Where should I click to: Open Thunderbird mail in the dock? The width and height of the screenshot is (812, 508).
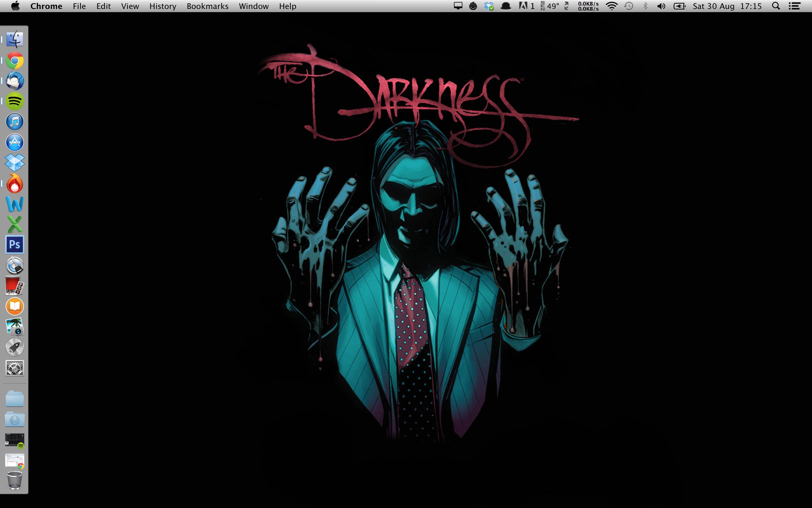[15, 81]
